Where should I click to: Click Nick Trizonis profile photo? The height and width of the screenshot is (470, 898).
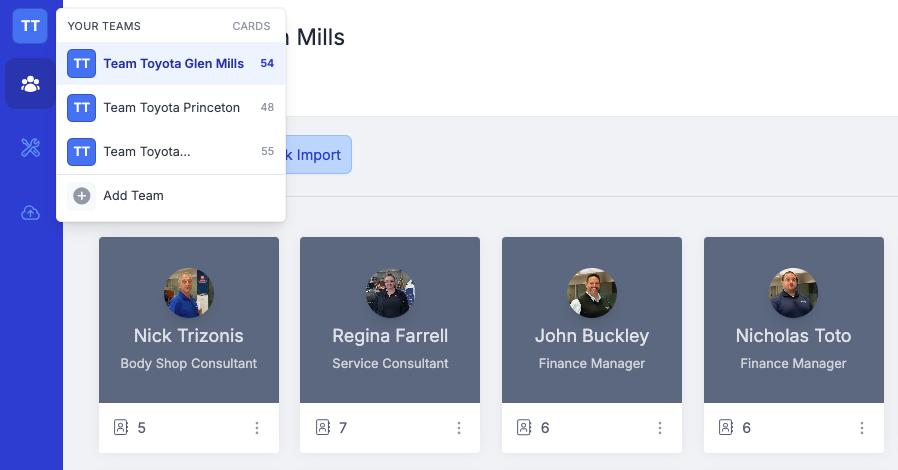coord(189,293)
